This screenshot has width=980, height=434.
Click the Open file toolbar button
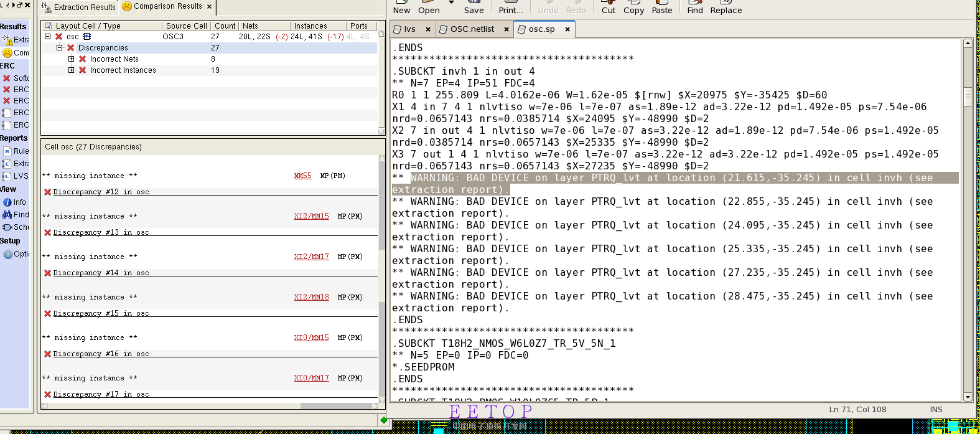coord(429,7)
